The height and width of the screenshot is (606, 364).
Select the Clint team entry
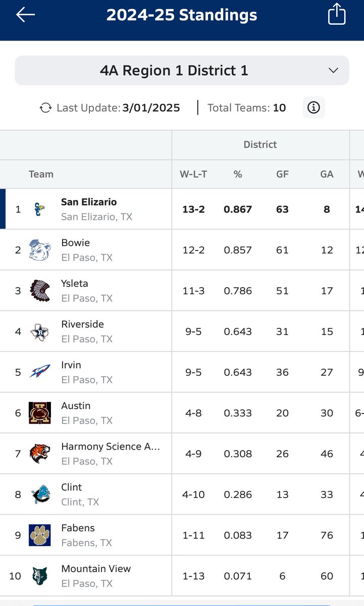point(182,494)
